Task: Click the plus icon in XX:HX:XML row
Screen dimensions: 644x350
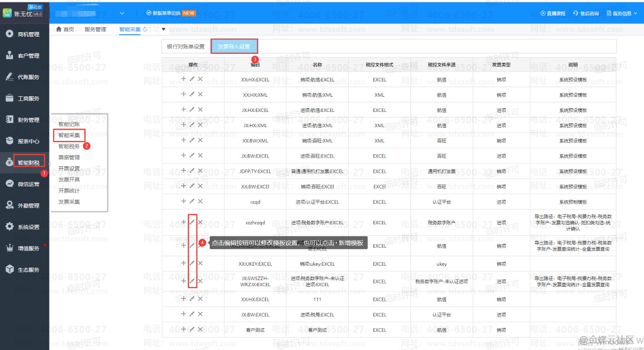Action: coord(184,94)
